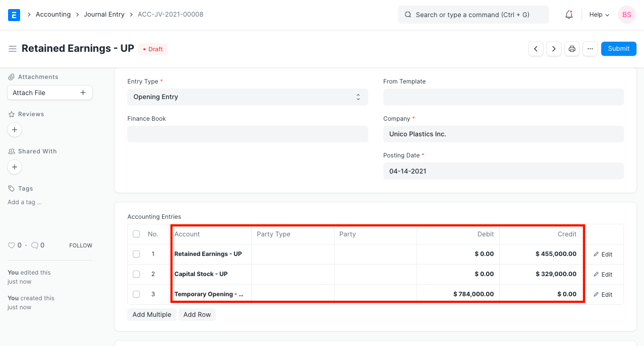
Task: Open Journal Entry from the breadcrumb
Action: 104,14
